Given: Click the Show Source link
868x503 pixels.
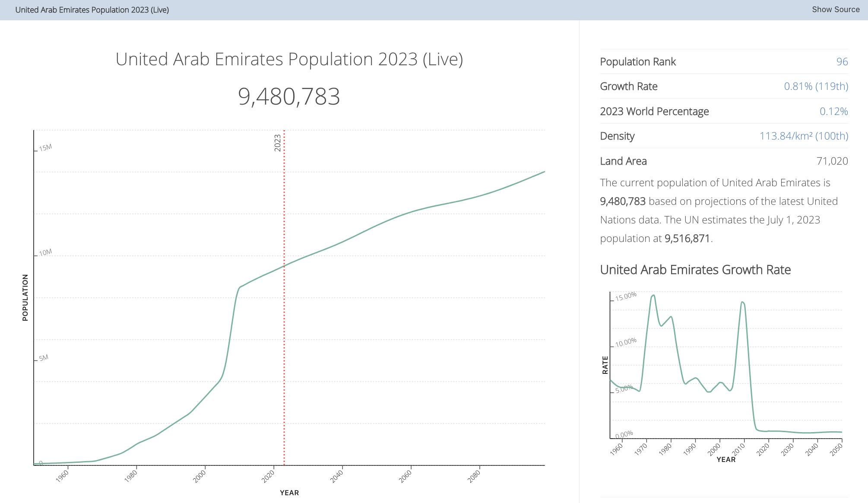Looking at the screenshot, I should [x=835, y=10].
